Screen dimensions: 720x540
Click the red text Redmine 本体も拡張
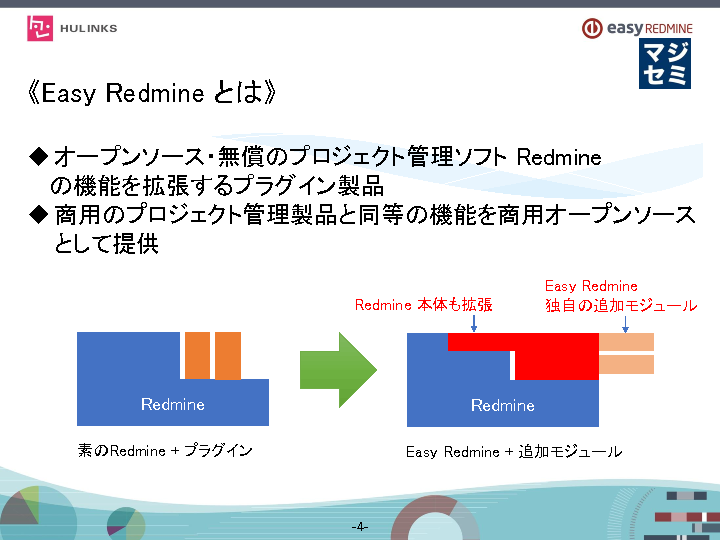[x=423, y=305]
